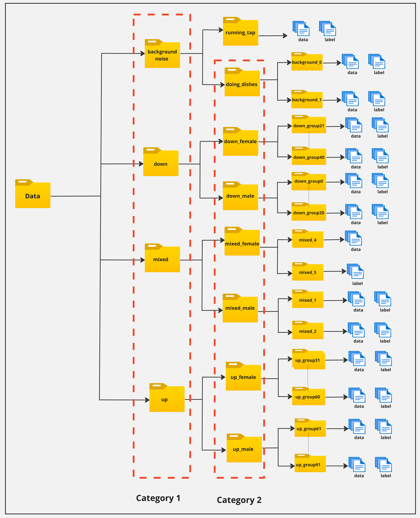Select the up_group31 folder
This screenshot has width=420, height=518.
(309, 359)
